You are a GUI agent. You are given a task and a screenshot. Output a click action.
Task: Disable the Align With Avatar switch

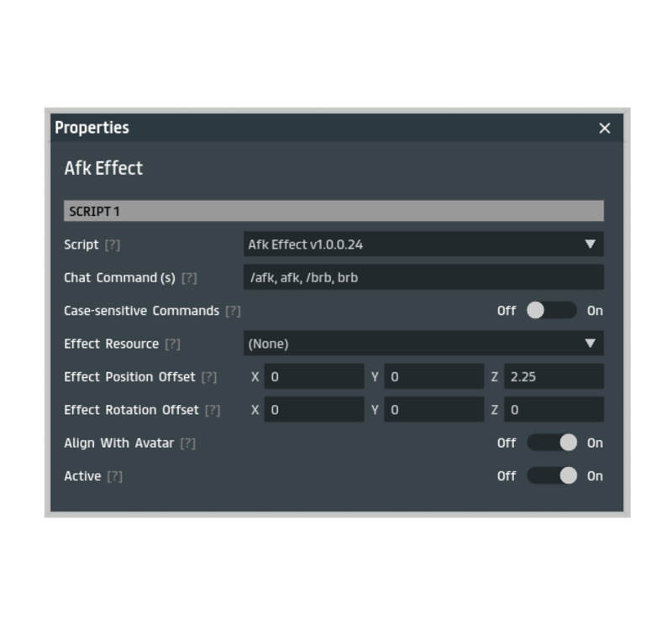(551, 443)
